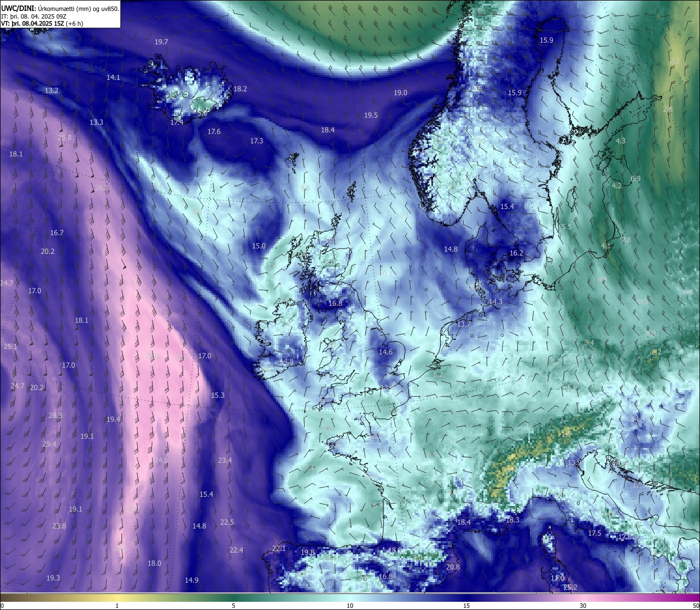Screen dimensions: 700x610
Task: Click the map value 19.7
Action: click(161, 42)
